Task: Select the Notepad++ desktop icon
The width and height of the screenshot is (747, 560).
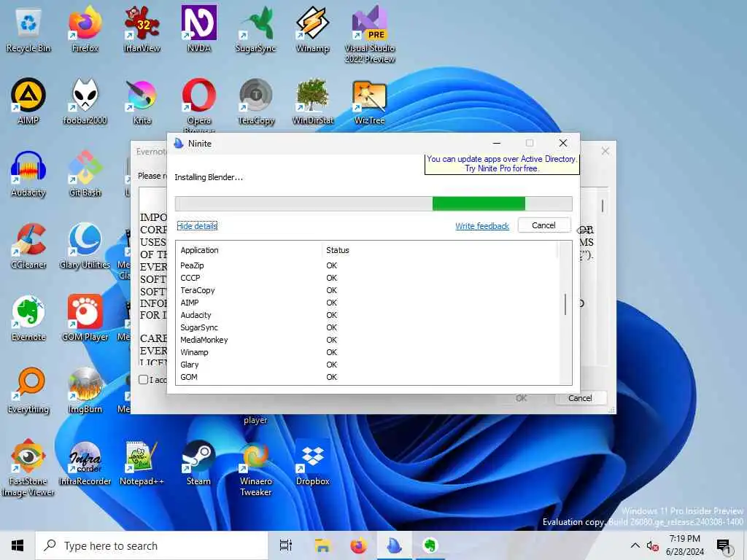Action: [x=142, y=462]
